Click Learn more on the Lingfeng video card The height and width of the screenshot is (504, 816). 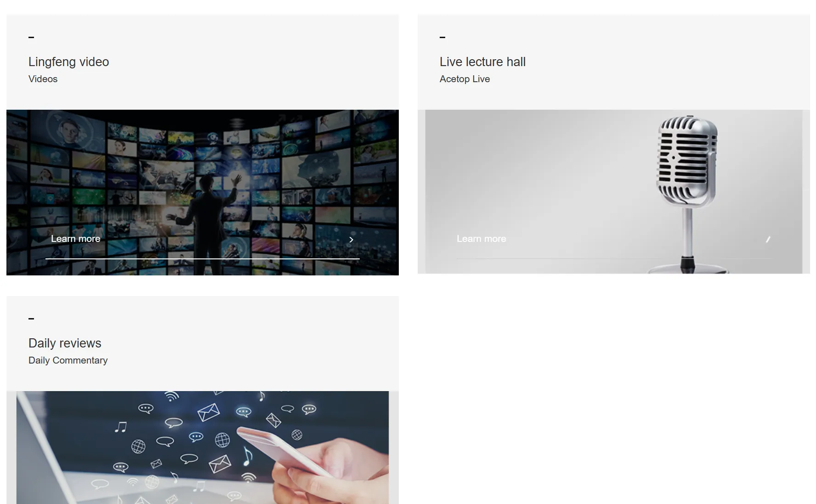click(x=76, y=239)
